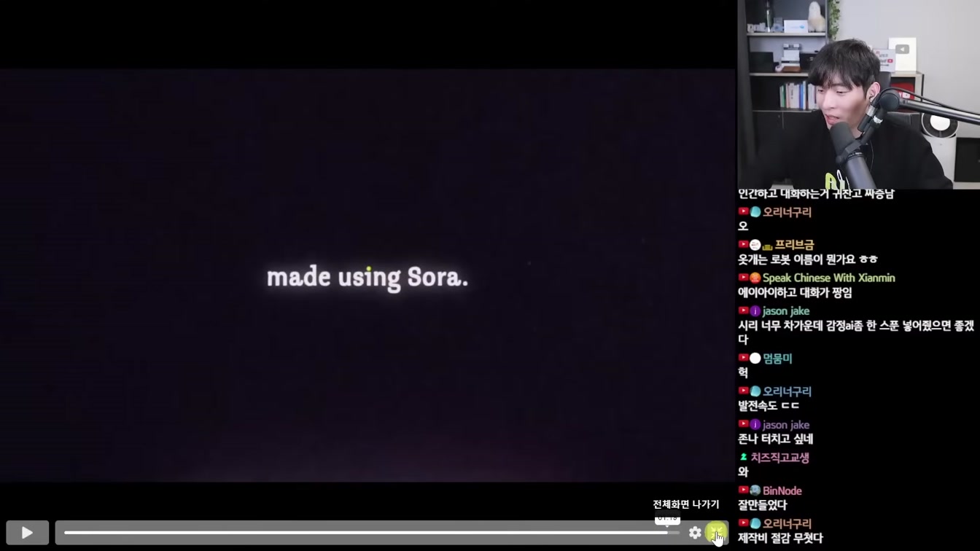The image size is (980, 551).
Task: Click the video progress bar
Action: 371,533
